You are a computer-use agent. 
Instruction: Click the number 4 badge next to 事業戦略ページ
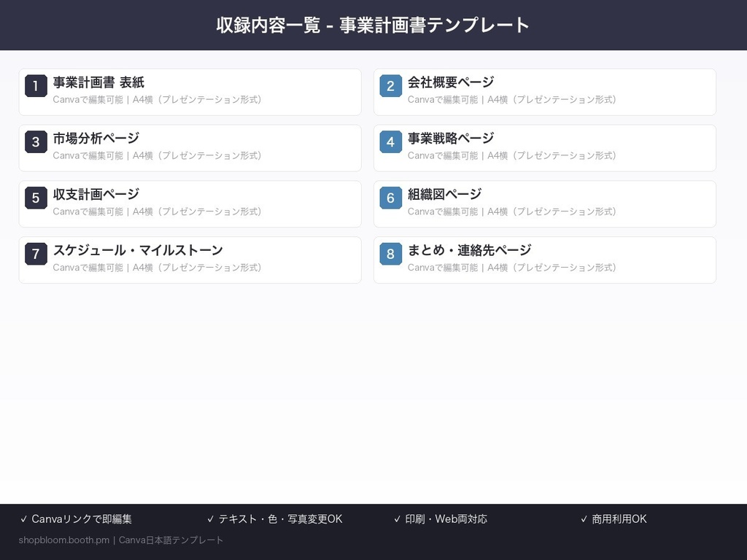(x=390, y=142)
